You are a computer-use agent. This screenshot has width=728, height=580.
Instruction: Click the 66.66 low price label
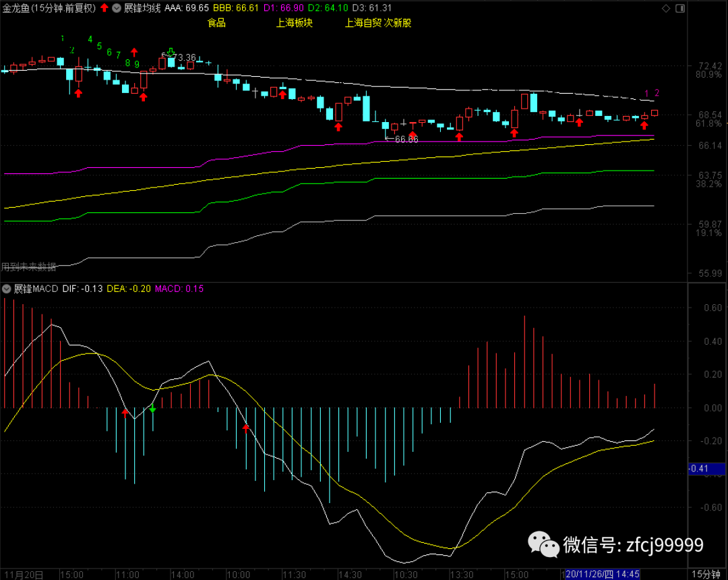[406, 139]
